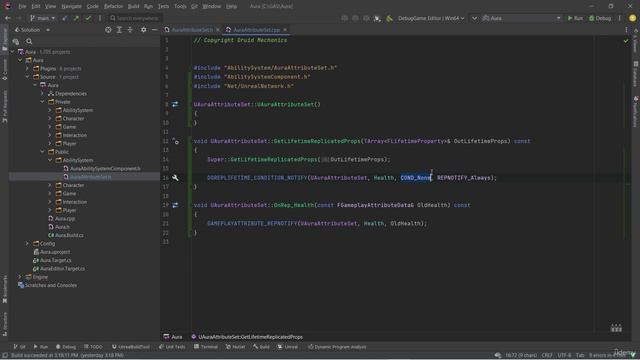Select Aura.Build.cs file in tree
This screenshot has height=360, width=640.
pos(66,236)
